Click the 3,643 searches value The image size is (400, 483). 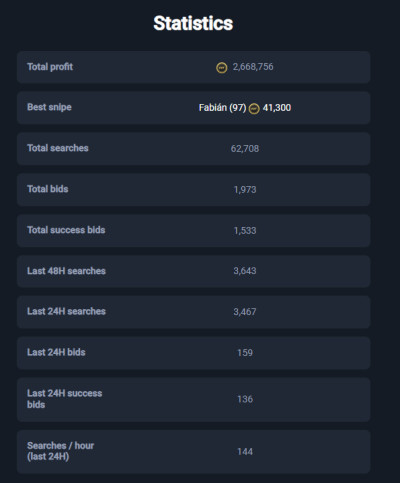245,271
